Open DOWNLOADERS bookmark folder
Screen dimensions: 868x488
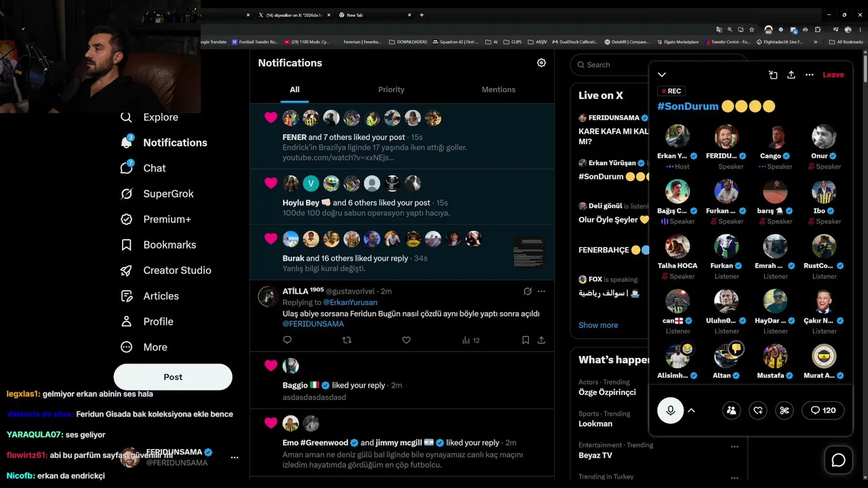tap(408, 42)
